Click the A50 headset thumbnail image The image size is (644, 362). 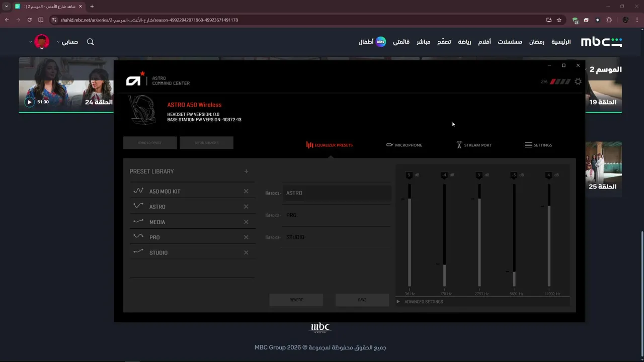(x=142, y=110)
